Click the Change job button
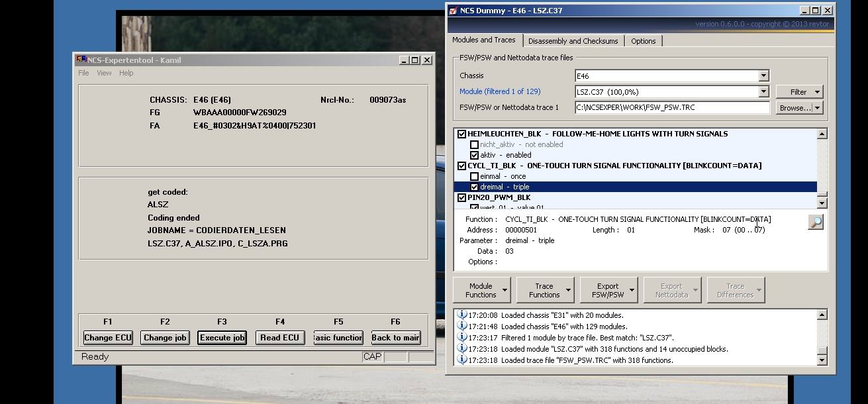This screenshot has height=404, width=868. [165, 338]
